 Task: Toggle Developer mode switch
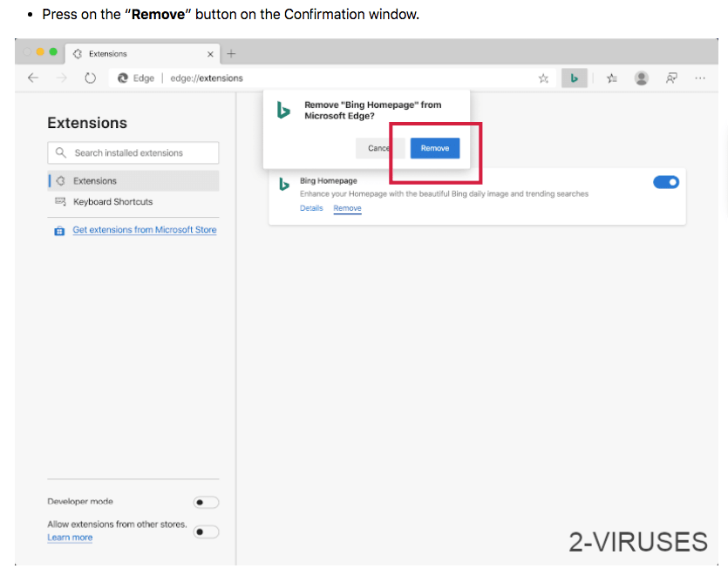[206, 502]
